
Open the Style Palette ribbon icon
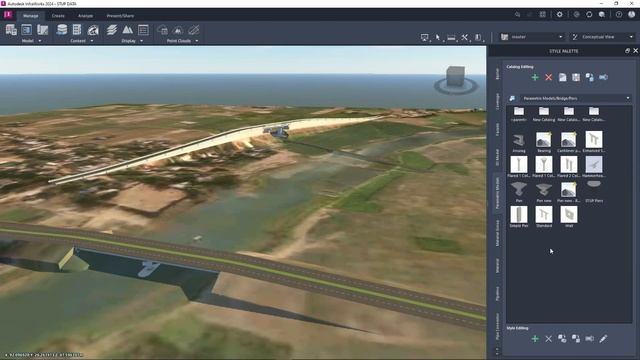pos(93,30)
